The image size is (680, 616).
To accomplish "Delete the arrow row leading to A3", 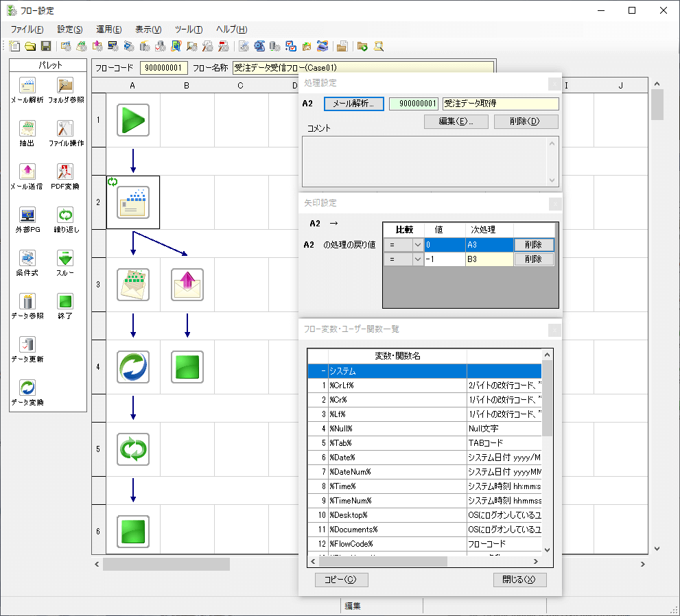I will click(x=533, y=245).
